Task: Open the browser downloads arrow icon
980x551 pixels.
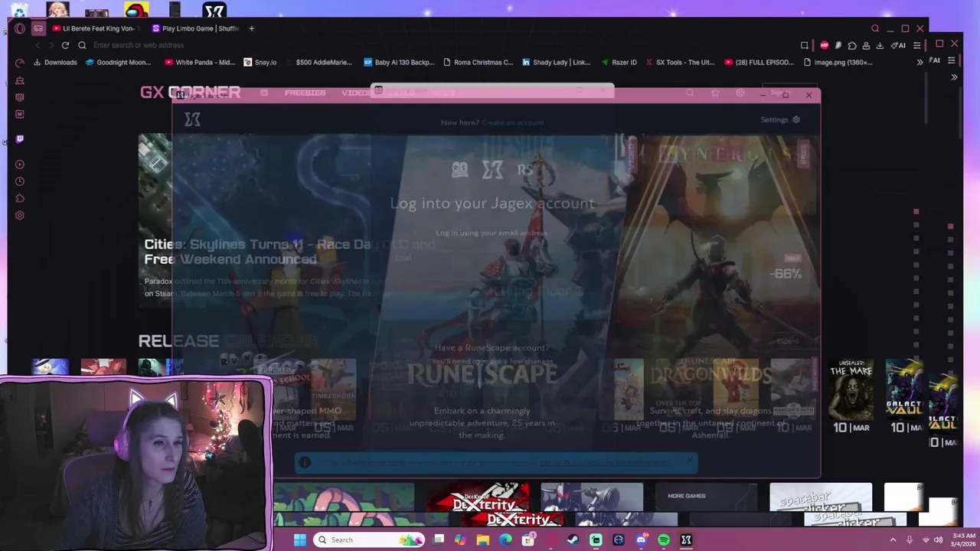Action: tap(880, 45)
